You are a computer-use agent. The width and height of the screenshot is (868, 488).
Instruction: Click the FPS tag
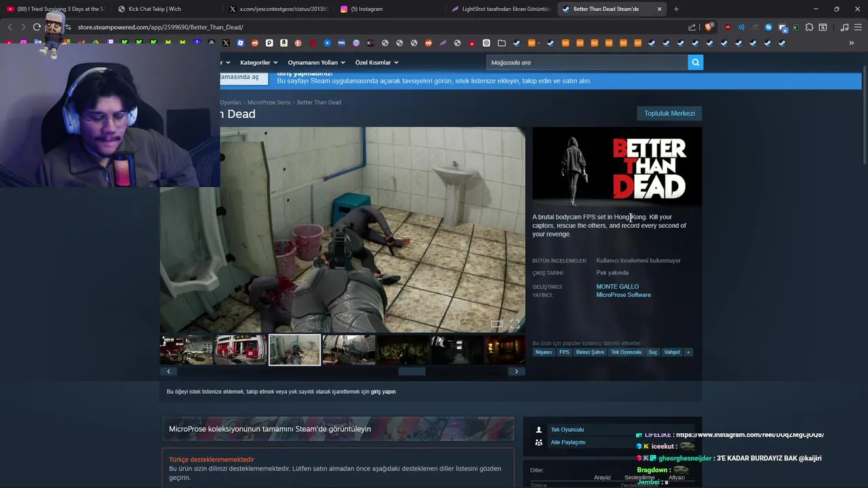click(564, 352)
